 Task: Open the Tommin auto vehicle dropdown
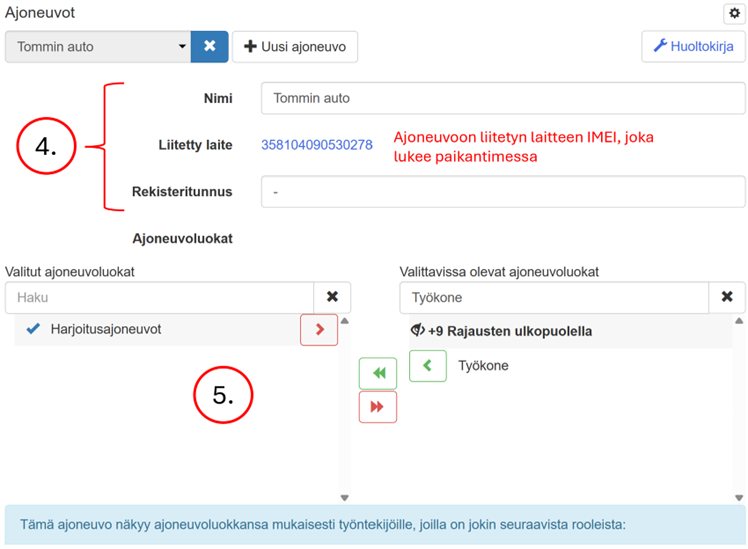[x=98, y=46]
